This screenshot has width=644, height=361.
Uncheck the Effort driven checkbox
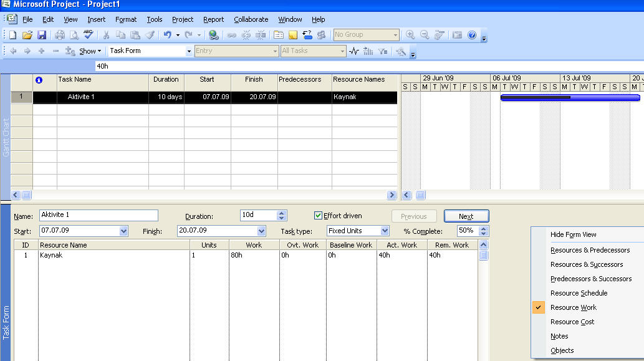tap(319, 216)
